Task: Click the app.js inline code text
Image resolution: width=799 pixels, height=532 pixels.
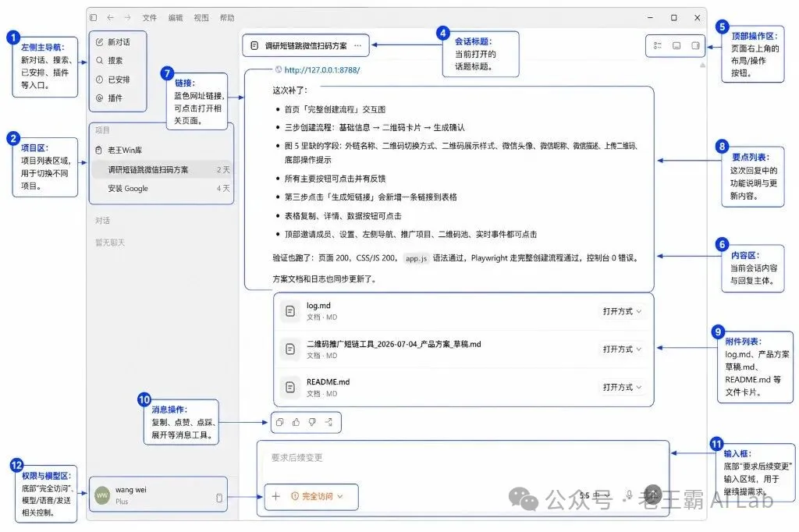Action: coord(417,258)
